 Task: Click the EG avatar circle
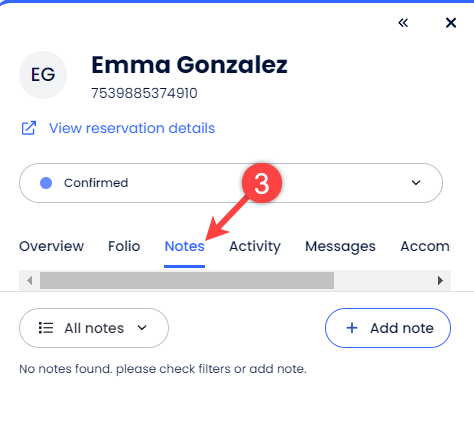click(43, 75)
